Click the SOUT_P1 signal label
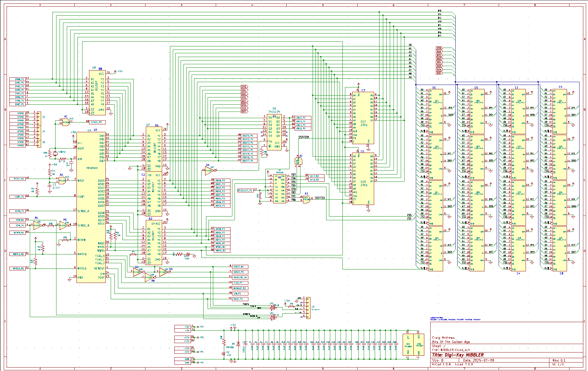The width and height of the screenshot is (588, 371). click(240, 299)
